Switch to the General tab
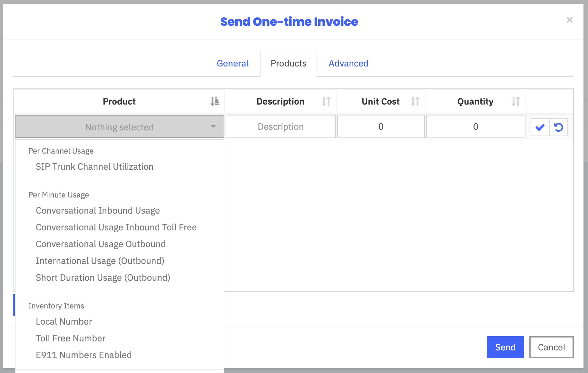Image resolution: width=588 pixels, height=373 pixels. tap(232, 63)
